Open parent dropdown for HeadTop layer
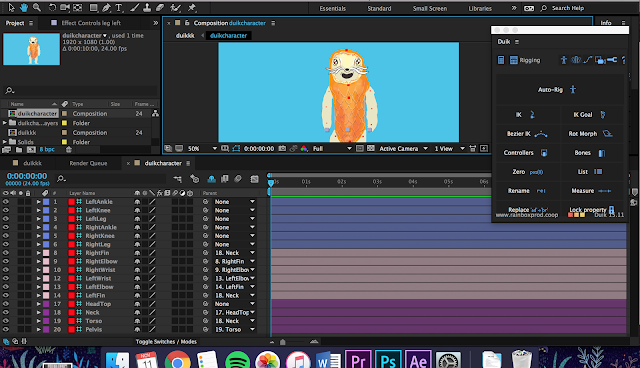This screenshot has width=640, height=368. pyautogui.click(x=235, y=304)
